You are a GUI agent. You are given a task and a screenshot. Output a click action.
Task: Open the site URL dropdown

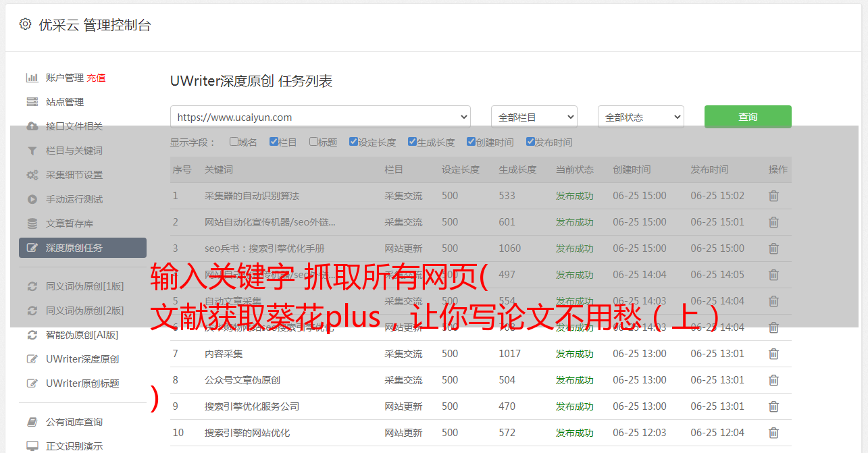click(x=320, y=117)
